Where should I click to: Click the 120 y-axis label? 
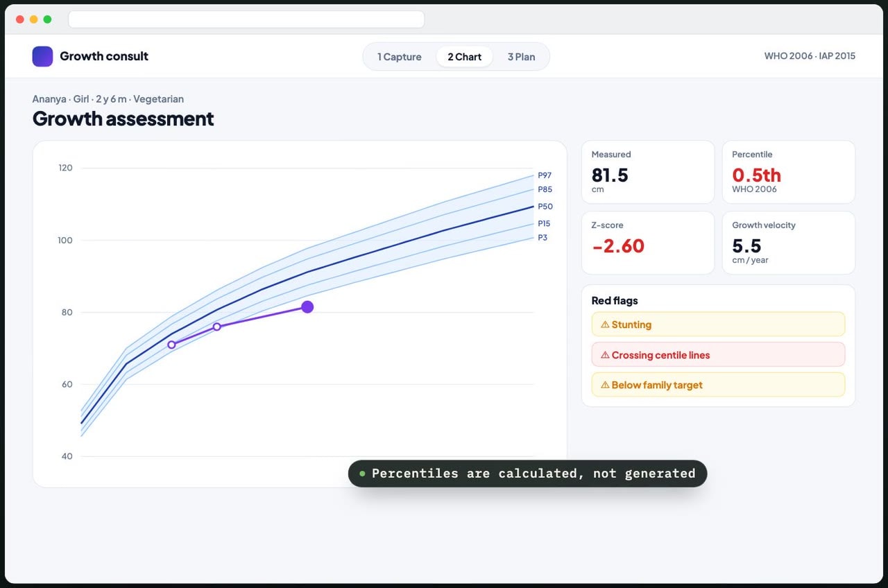[66, 168]
